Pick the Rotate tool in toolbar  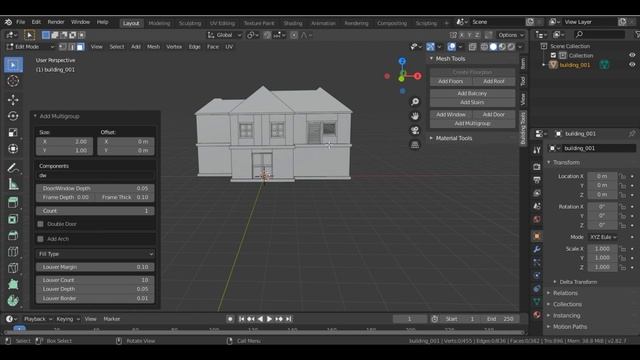(x=13, y=116)
